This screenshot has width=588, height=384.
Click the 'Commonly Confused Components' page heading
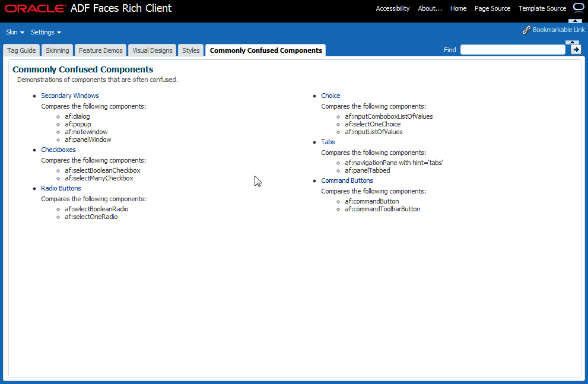83,69
